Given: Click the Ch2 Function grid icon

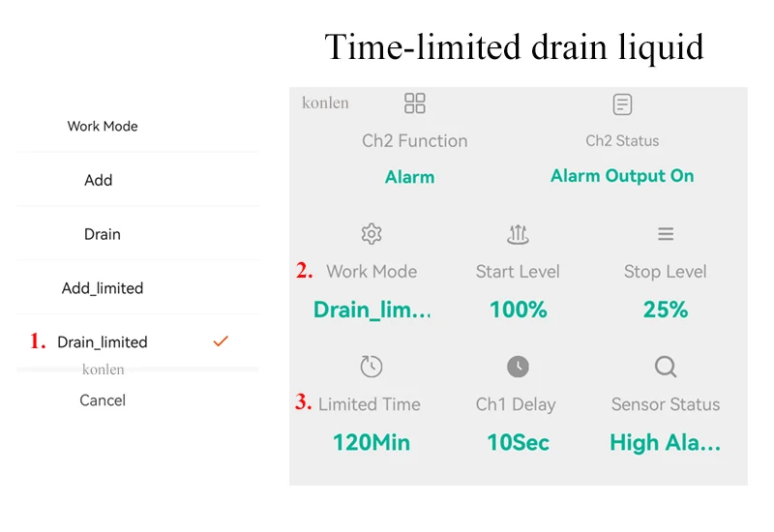Looking at the screenshot, I should click(415, 103).
